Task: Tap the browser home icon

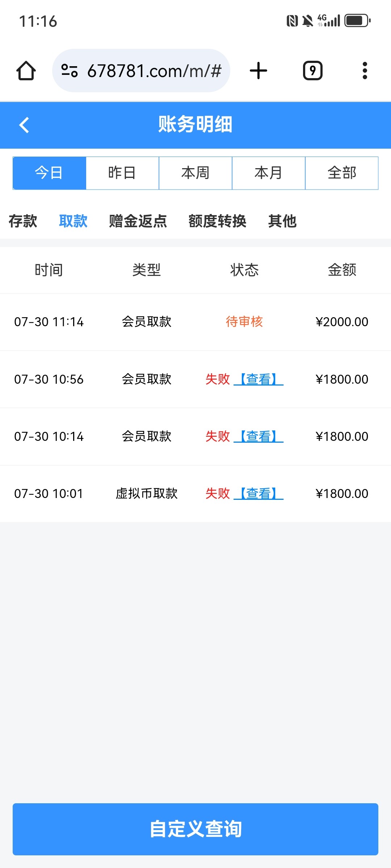Action: click(26, 71)
